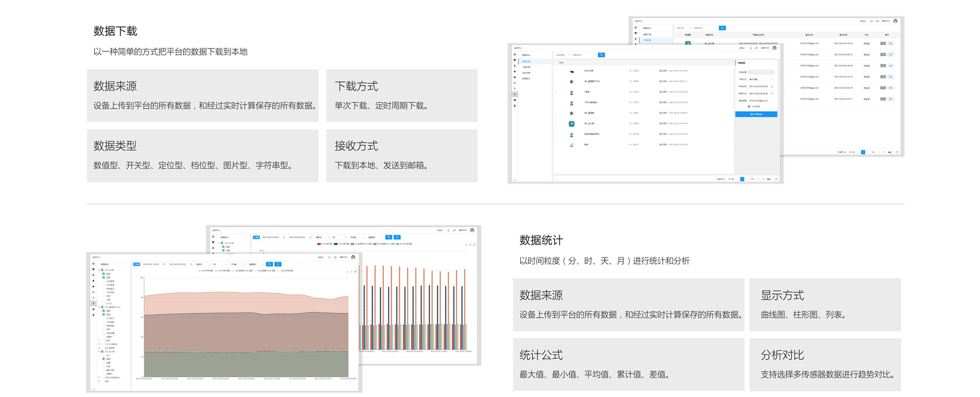Click red METER表 legend swatch above bar chart
This screenshot has height=397, width=980.
[319, 244]
